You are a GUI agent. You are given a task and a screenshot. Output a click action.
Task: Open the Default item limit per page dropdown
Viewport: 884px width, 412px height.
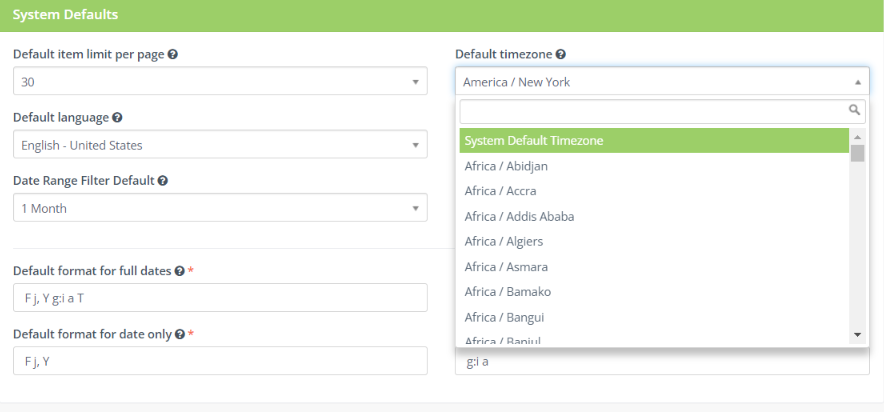220,82
